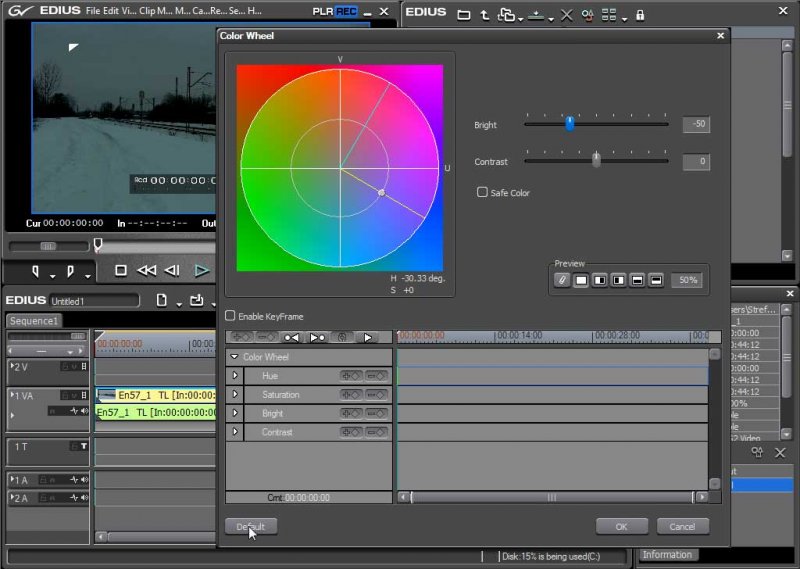Select the paperclip preview mode icon
Image resolution: width=800 pixels, height=569 pixels.
(562, 280)
